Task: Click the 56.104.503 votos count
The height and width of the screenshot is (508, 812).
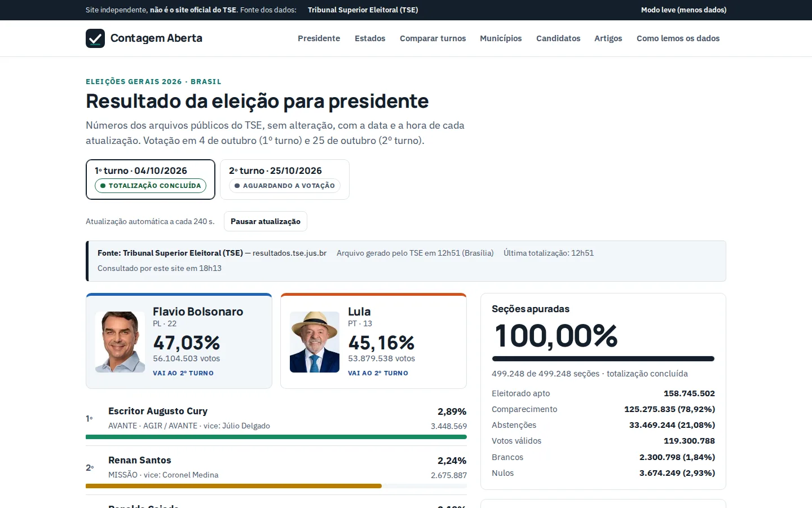Action: click(187, 358)
